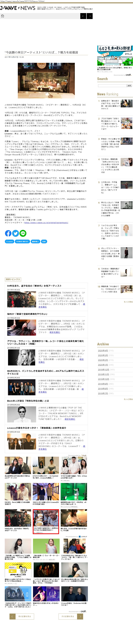Click もっと見る under the Archive list
This screenshot has height=644, width=133.
(x=128, y=399)
